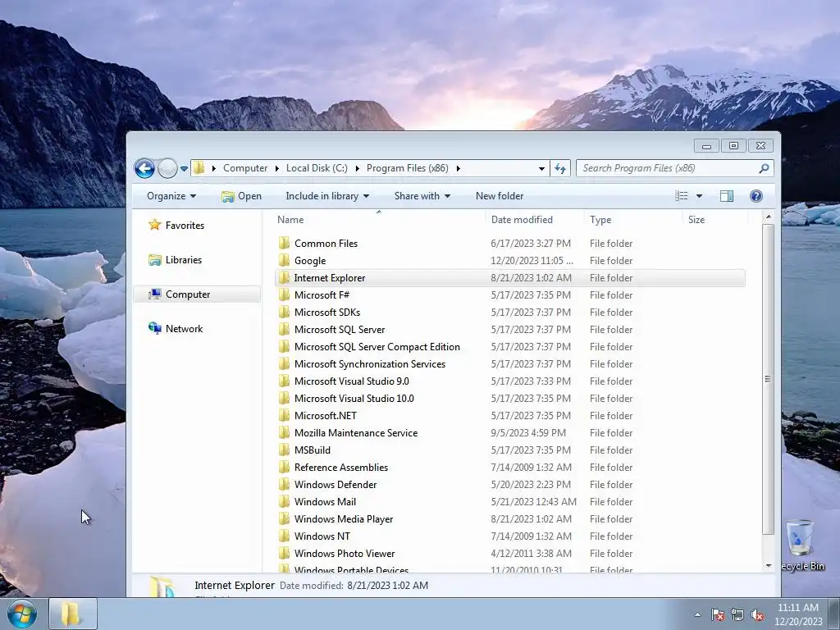Click the vertical scrollbar thumb
This screenshot has height=630, width=840.
point(768,379)
